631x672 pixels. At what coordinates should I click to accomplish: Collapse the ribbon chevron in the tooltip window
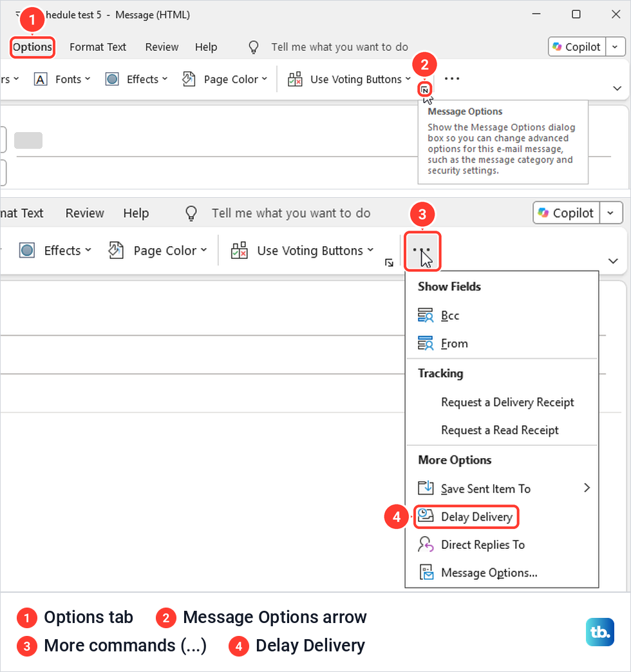[x=617, y=88]
